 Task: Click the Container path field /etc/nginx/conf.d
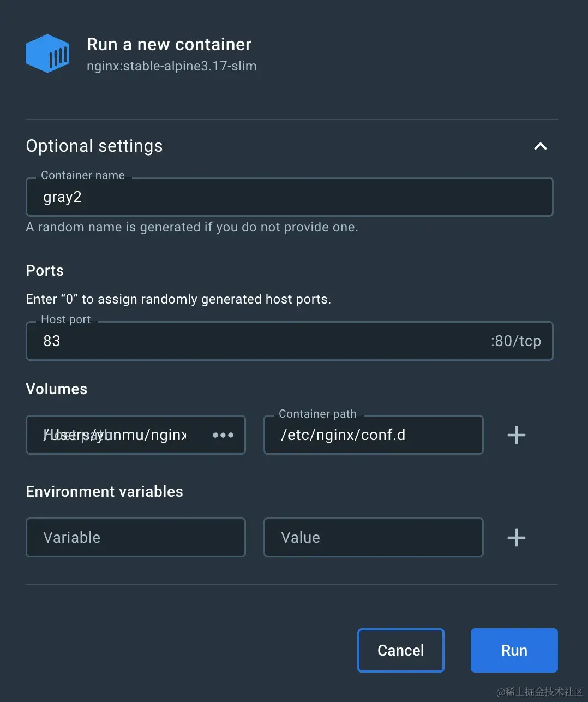coord(373,435)
